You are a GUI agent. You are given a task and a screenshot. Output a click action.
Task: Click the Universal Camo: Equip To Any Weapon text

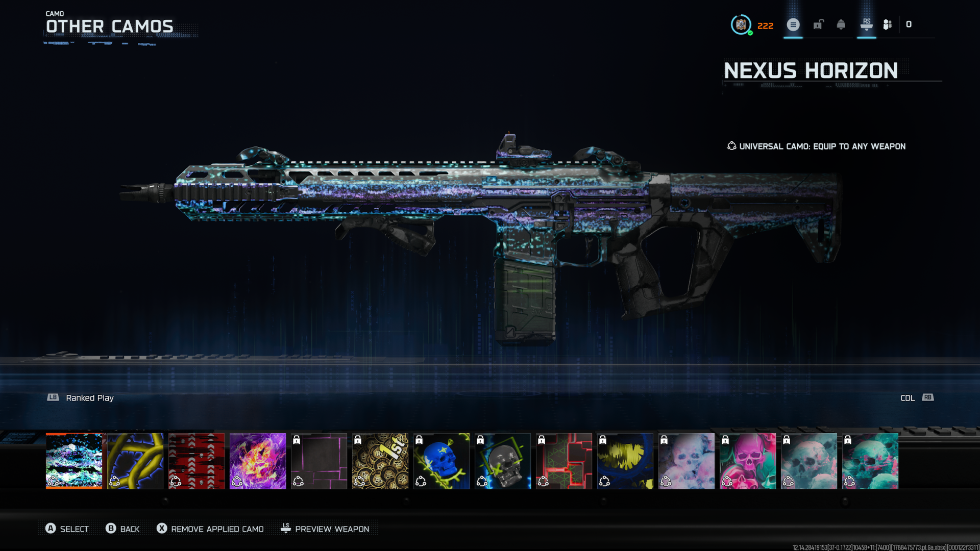pyautogui.click(x=822, y=146)
